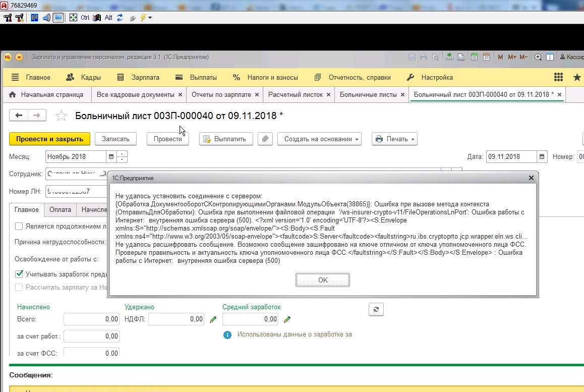
Task: Click the yellow lightning bolt icon
Action: [143, 18]
